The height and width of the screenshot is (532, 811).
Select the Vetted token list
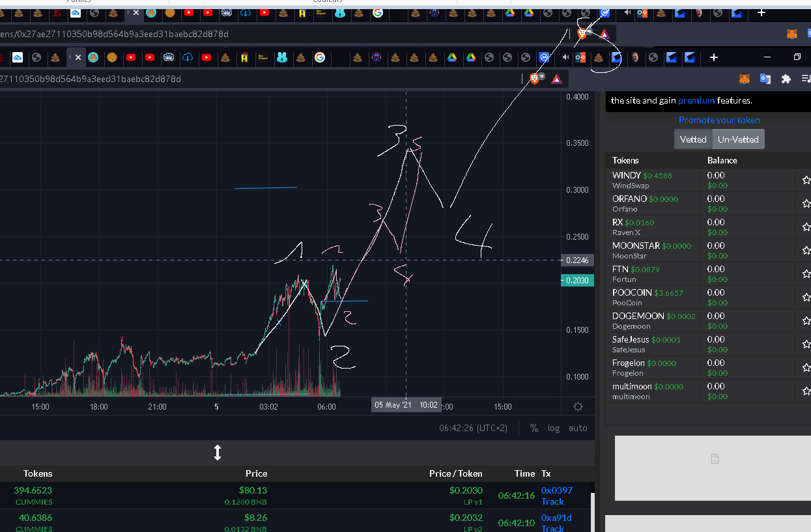point(693,139)
